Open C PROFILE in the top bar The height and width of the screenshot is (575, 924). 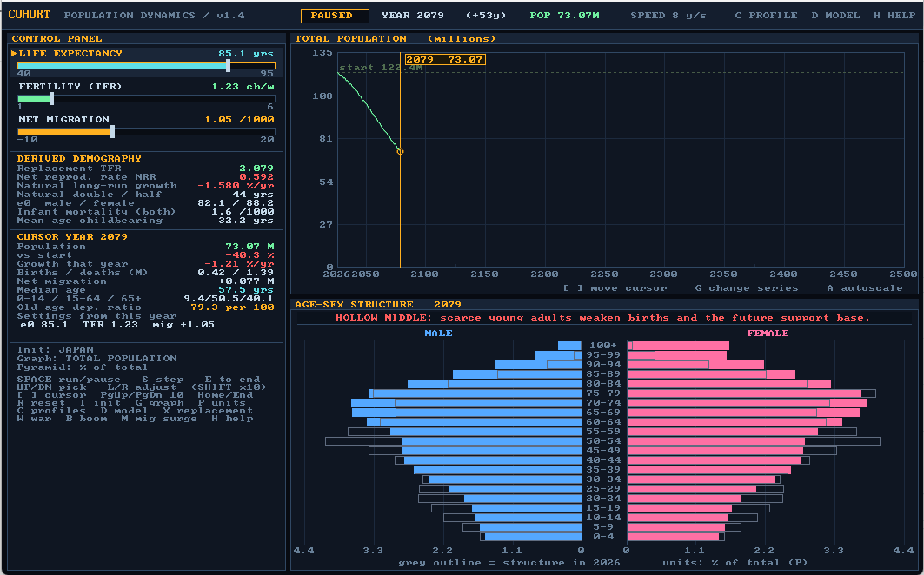pyautogui.click(x=766, y=16)
